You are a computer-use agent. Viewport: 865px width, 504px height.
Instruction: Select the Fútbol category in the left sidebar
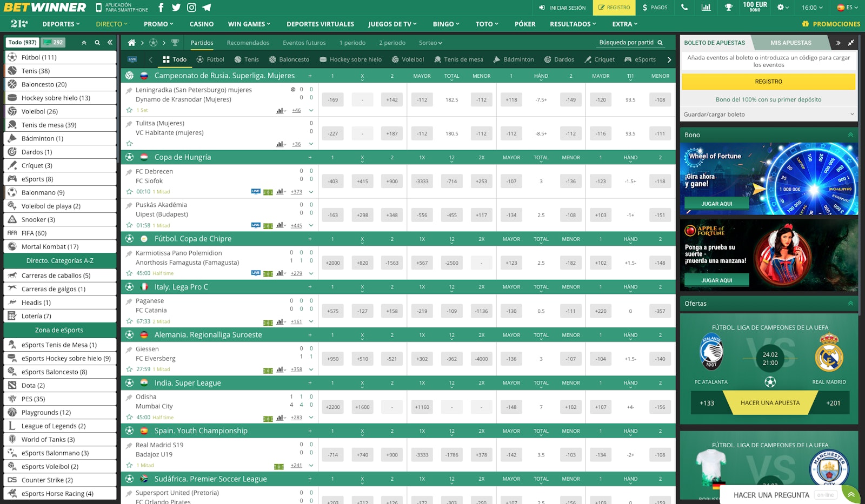38,57
